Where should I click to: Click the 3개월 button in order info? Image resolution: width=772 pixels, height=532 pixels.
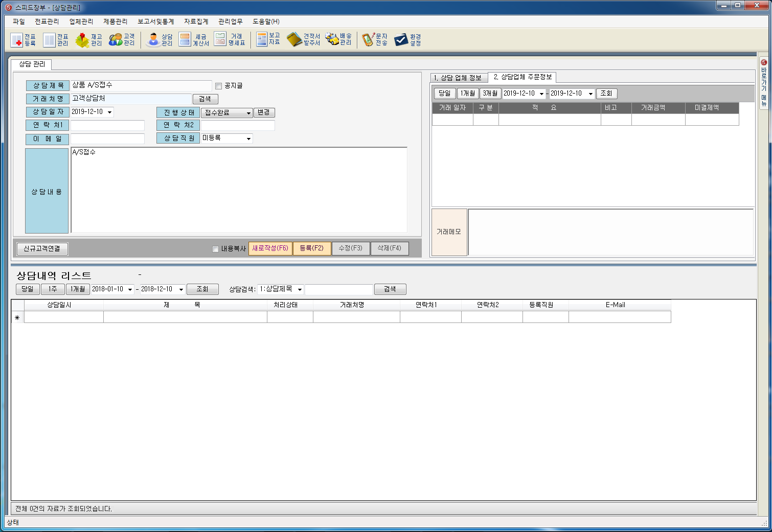click(490, 94)
